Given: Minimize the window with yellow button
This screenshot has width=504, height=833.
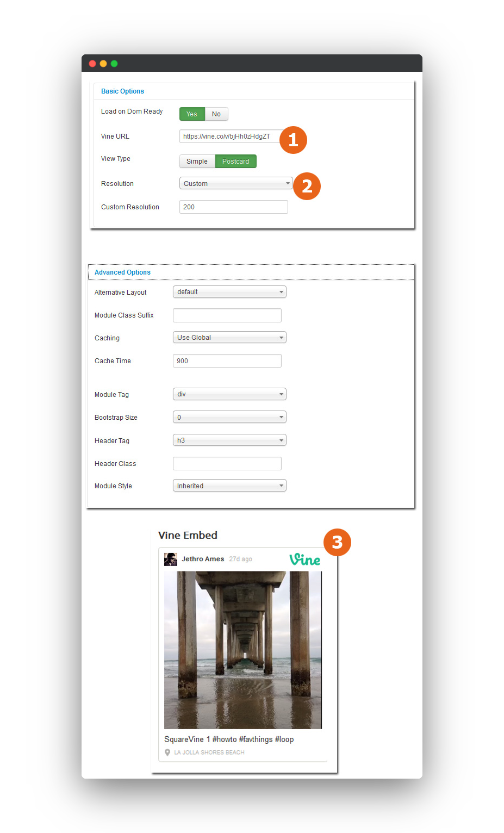Looking at the screenshot, I should 103,64.
